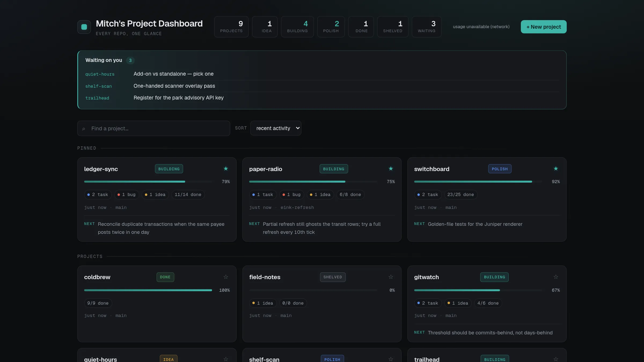Click the Find a project search field
This screenshot has width=644, height=362.
154,128
